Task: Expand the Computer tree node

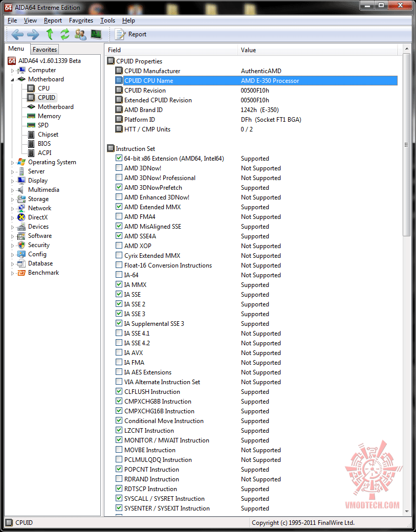Action: coord(13,71)
